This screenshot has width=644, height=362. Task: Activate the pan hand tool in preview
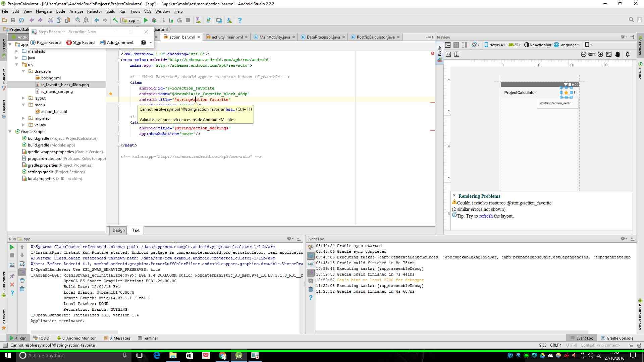coord(617,54)
